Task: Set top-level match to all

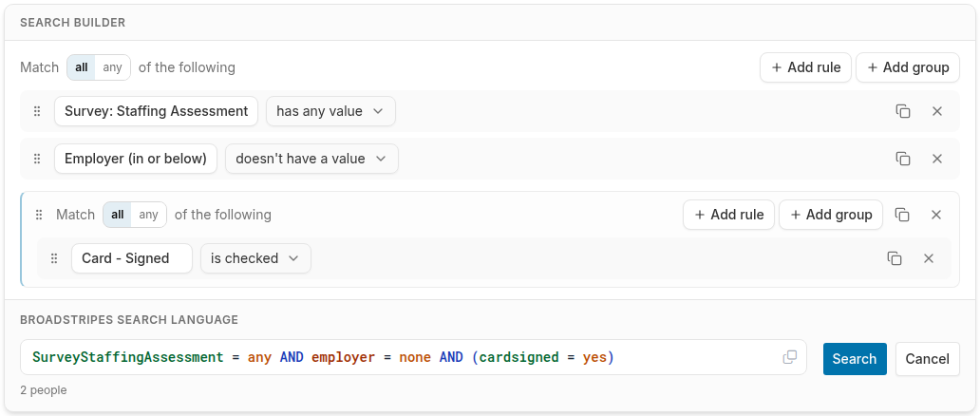Action: pos(82,67)
